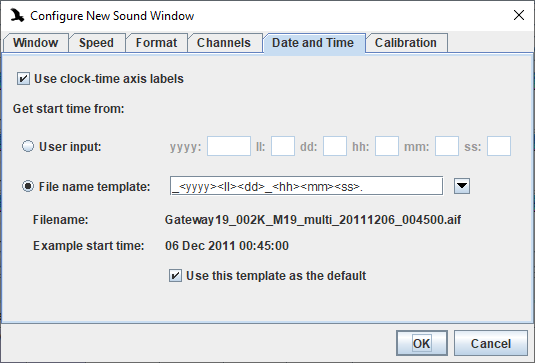
Task: Disable Use this template as the default
Action: tap(175, 276)
